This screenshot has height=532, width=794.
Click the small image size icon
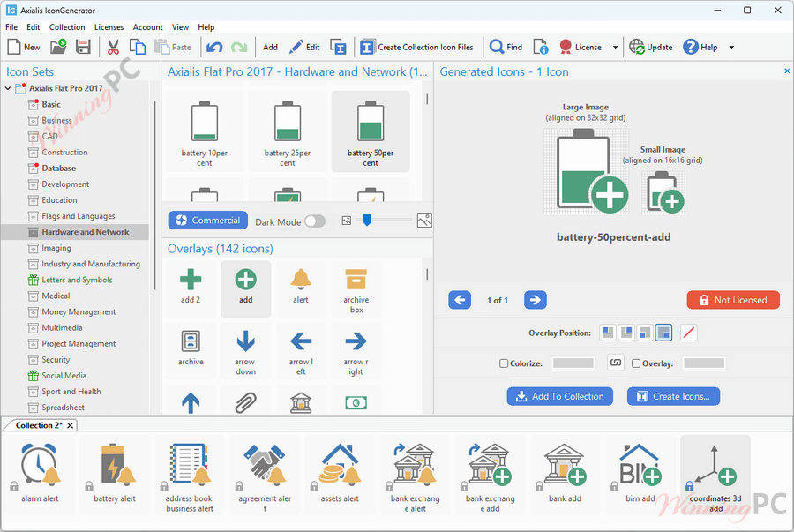(x=347, y=221)
